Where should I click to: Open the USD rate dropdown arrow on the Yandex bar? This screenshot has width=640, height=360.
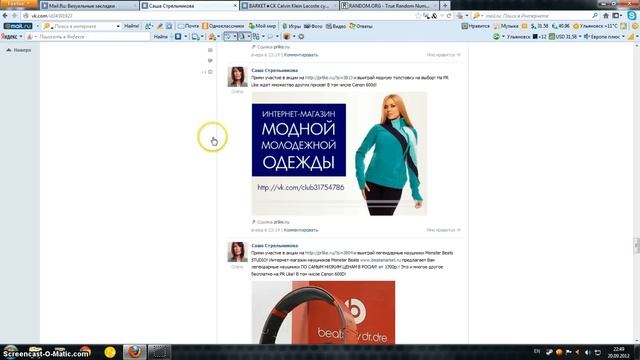point(580,36)
